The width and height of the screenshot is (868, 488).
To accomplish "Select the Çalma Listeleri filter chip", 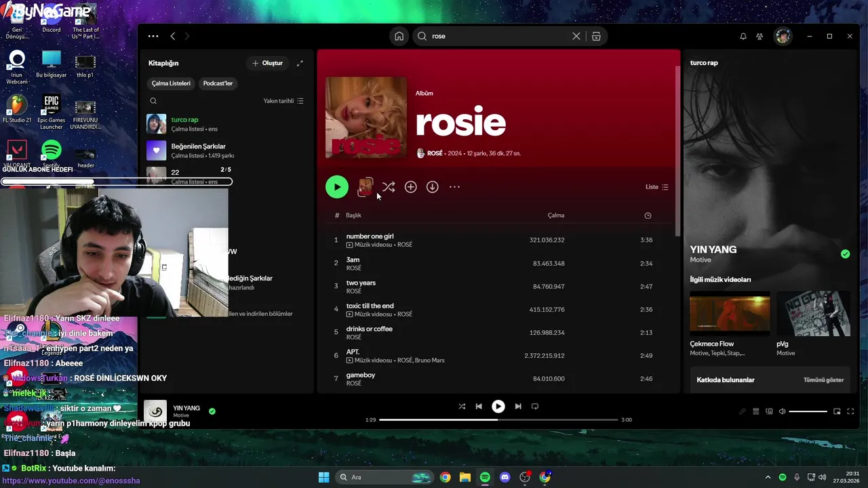I will tap(171, 83).
